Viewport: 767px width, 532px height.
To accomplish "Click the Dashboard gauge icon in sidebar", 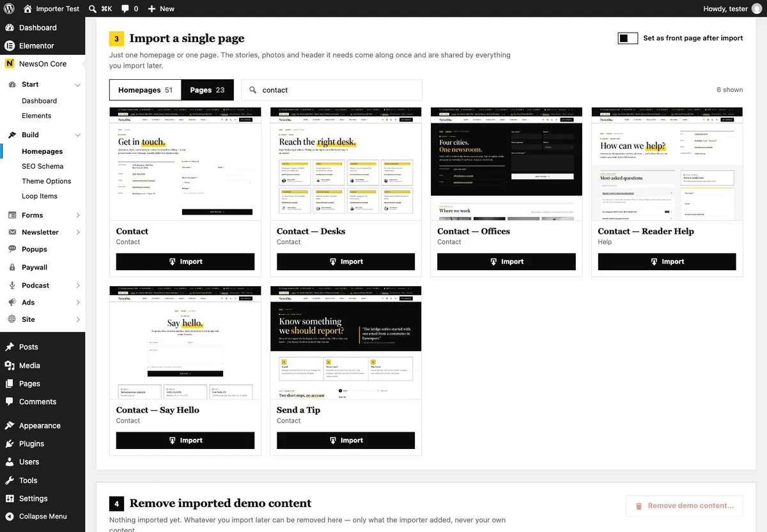I will pos(10,27).
